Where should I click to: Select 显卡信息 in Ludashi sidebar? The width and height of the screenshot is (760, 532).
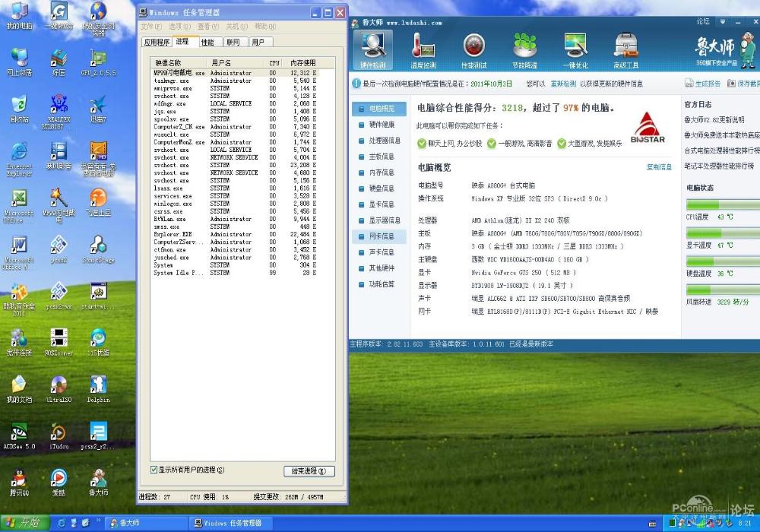[x=380, y=204]
